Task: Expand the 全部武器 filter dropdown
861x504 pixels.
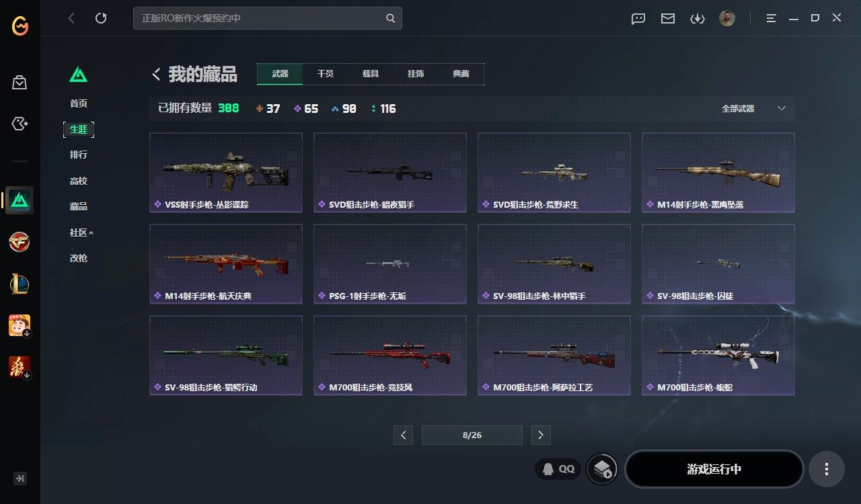Action: pos(753,108)
